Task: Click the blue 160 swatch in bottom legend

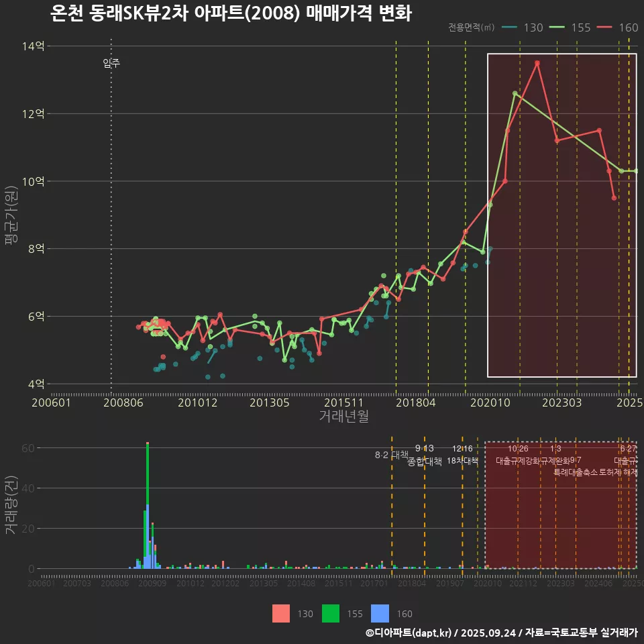Action: [380, 613]
